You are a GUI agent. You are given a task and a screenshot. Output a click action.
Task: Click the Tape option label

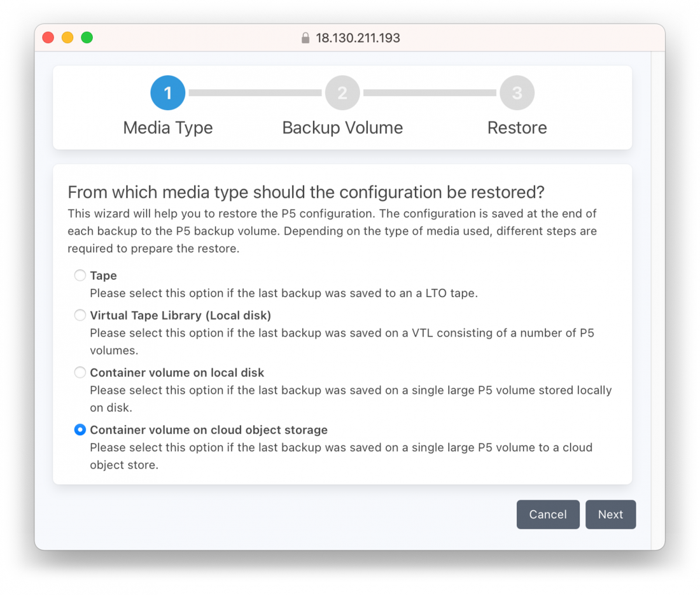104,276
